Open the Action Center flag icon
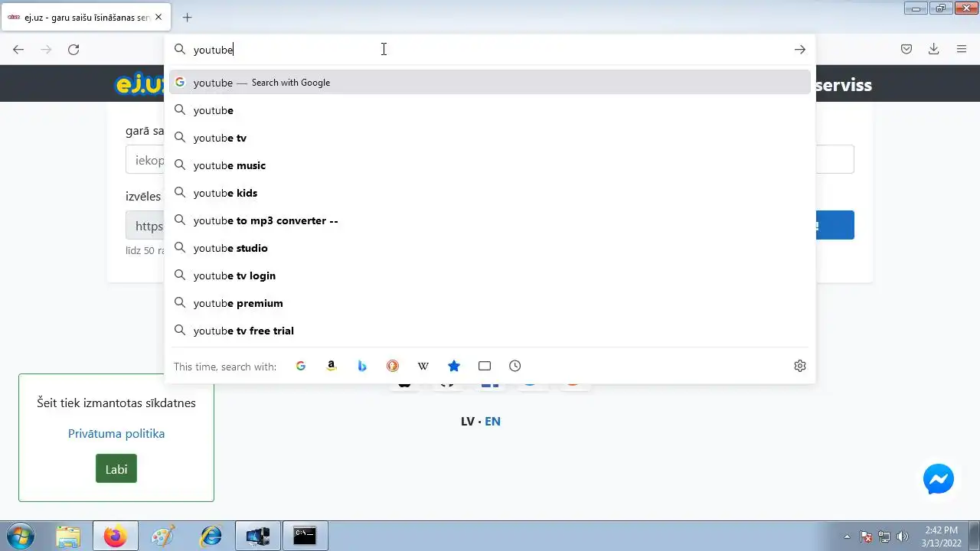This screenshot has width=980, height=551. [x=866, y=536]
